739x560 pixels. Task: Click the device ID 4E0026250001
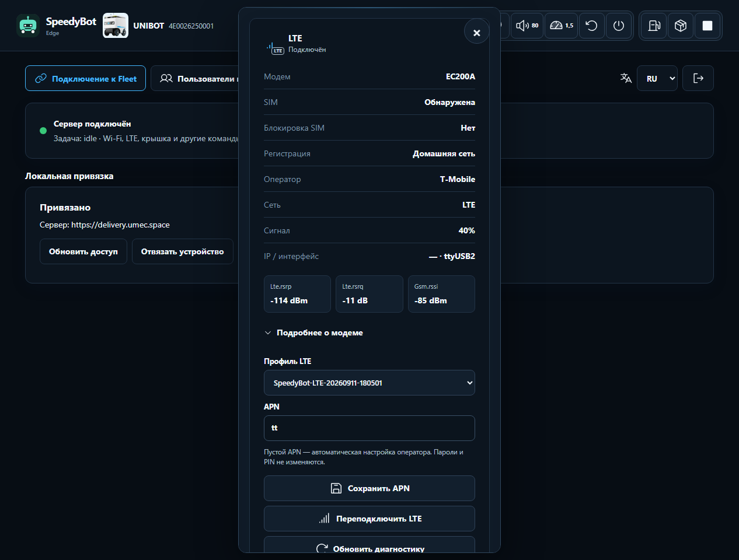pos(191,26)
